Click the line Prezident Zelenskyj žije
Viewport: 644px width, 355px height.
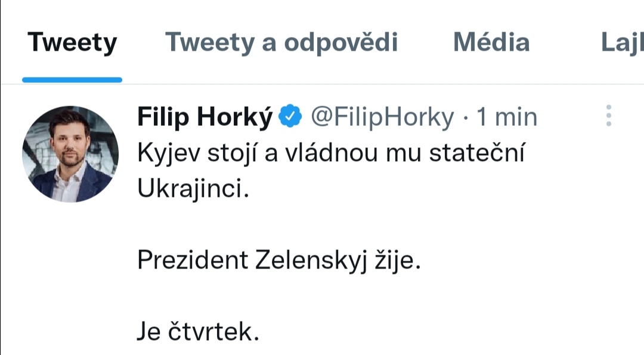pyautogui.click(x=279, y=261)
